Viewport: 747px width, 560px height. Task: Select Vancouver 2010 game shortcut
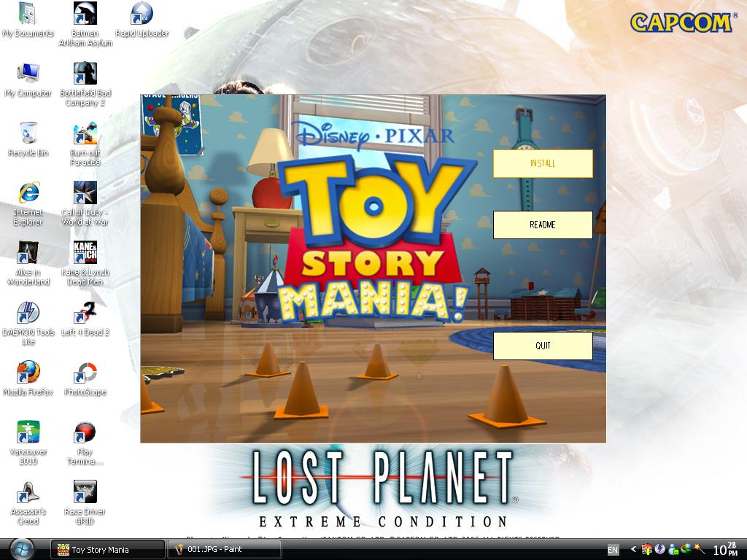pyautogui.click(x=28, y=443)
